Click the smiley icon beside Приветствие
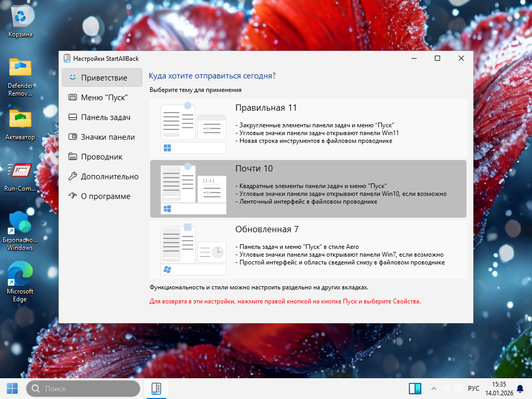 coord(73,77)
